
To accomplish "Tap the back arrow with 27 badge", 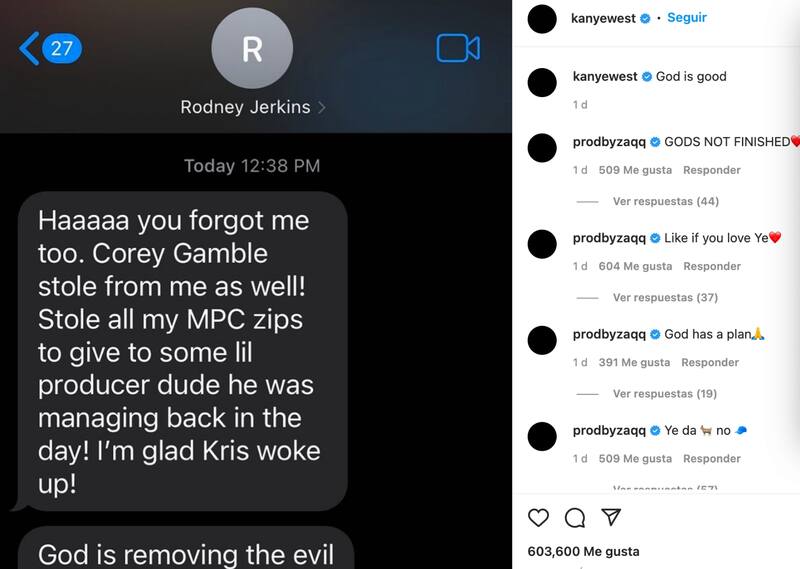I will [x=51, y=48].
